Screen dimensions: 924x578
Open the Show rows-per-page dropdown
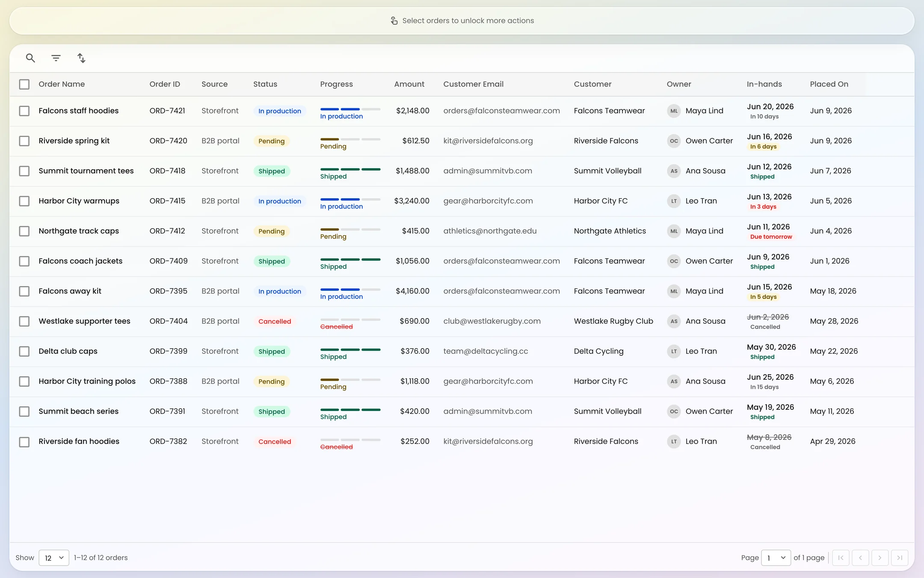pos(54,557)
